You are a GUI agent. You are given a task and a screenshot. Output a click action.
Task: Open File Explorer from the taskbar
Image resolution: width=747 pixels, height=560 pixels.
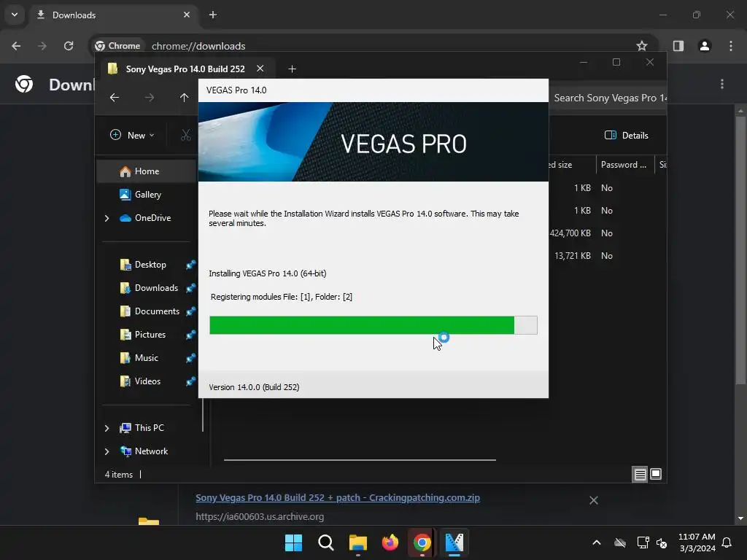[357, 542]
